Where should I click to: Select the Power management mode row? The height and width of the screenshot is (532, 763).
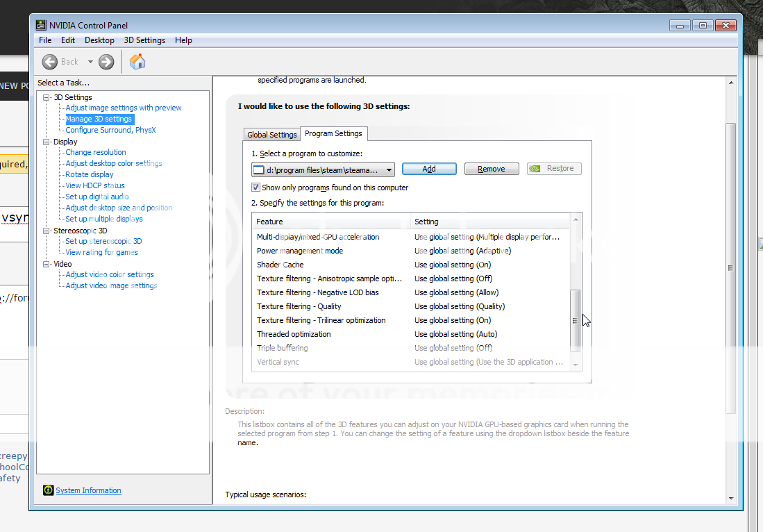(300, 251)
